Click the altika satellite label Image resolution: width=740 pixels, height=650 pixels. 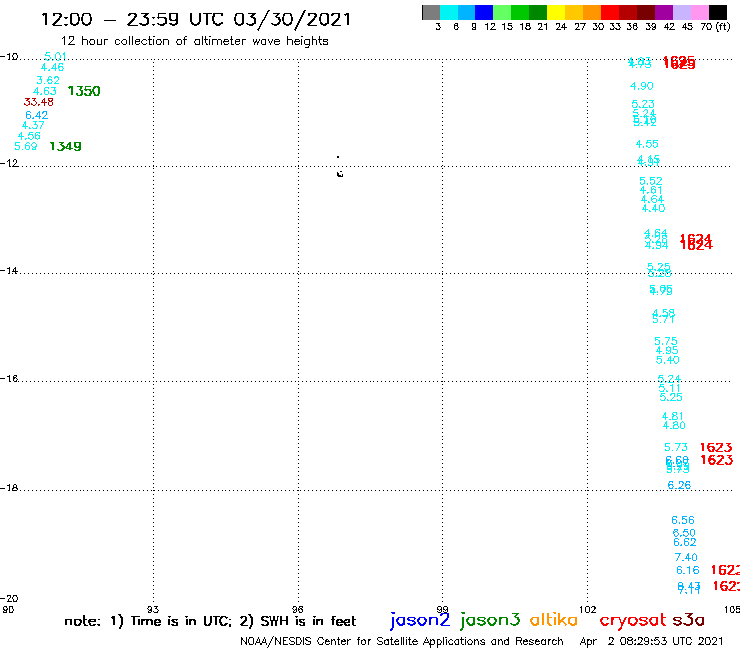[553, 620]
